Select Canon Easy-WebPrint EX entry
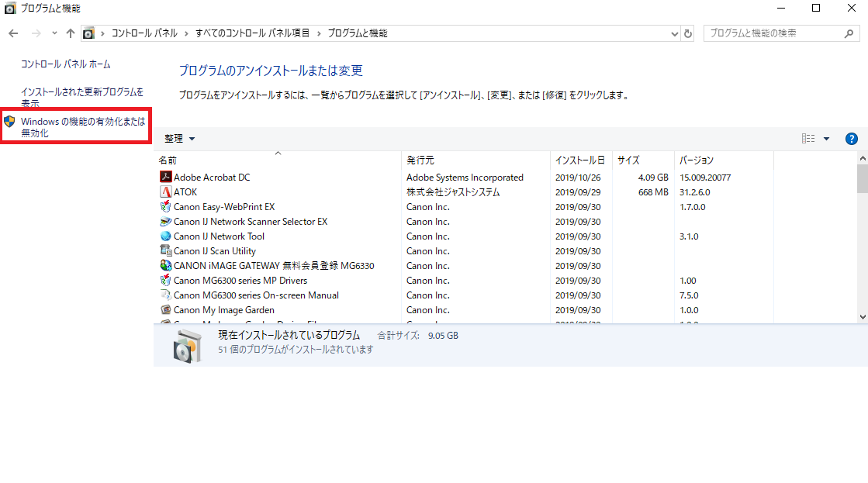868x483 pixels. 224,207
